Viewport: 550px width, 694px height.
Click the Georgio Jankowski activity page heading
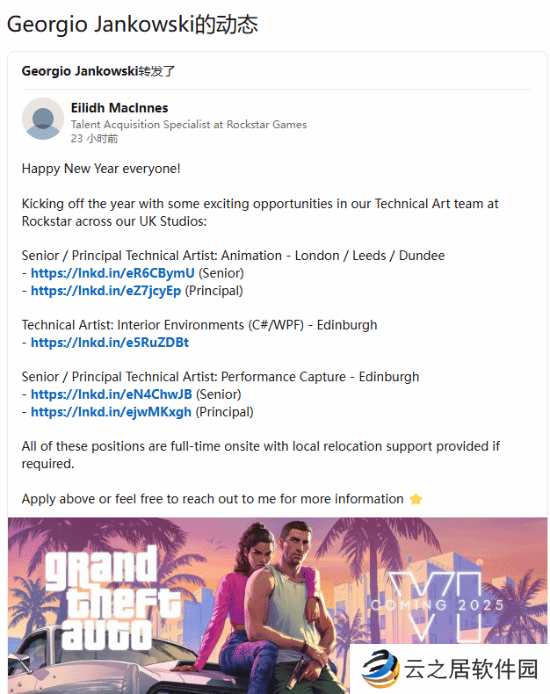(132, 24)
